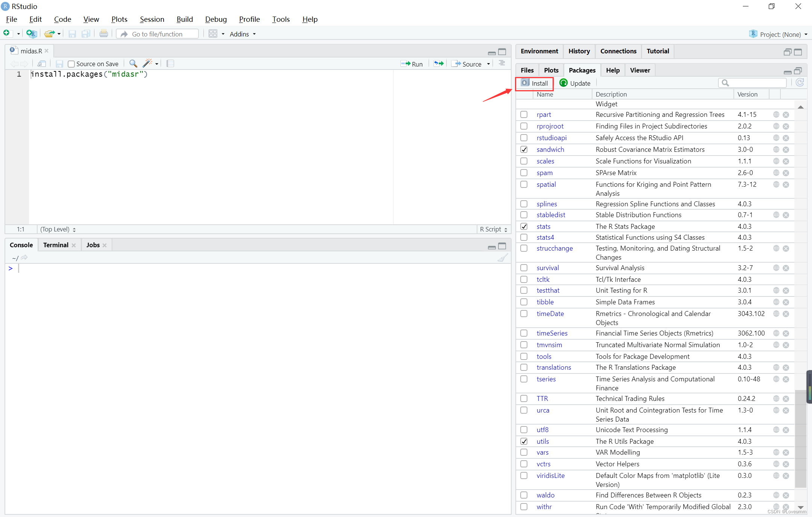
Task: Uncheck the sandwich package checkbox
Action: (524, 150)
